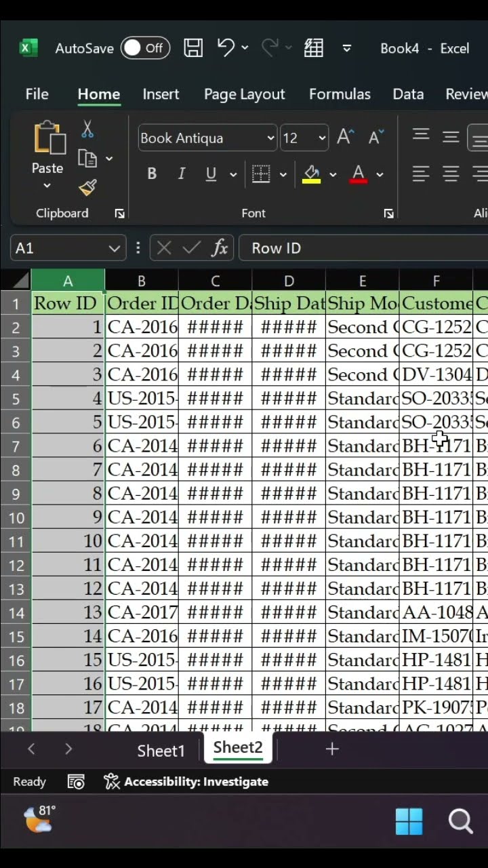Screen dimensions: 488x868
Task: Switch to the Data tab
Action: (x=408, y=94)
